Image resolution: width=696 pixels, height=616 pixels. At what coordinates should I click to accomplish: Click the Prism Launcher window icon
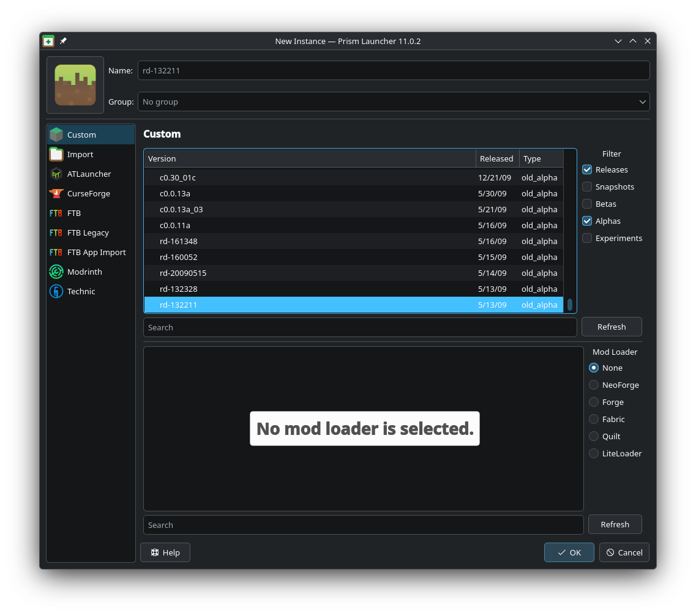click(48, 41)
